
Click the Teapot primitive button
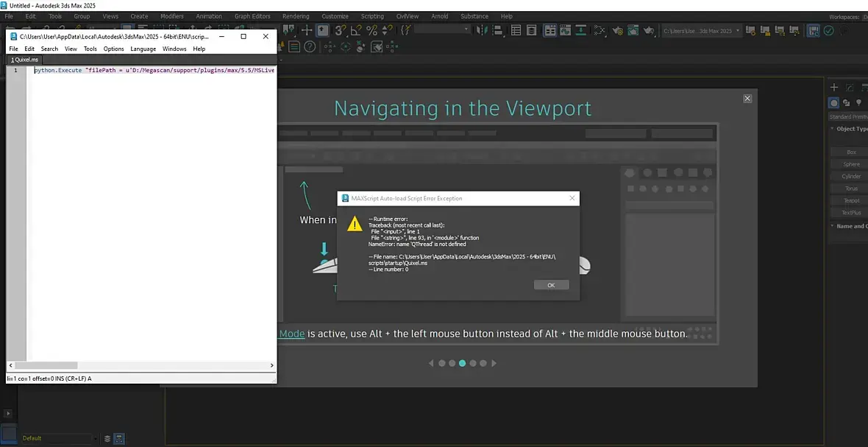point(851,200)
